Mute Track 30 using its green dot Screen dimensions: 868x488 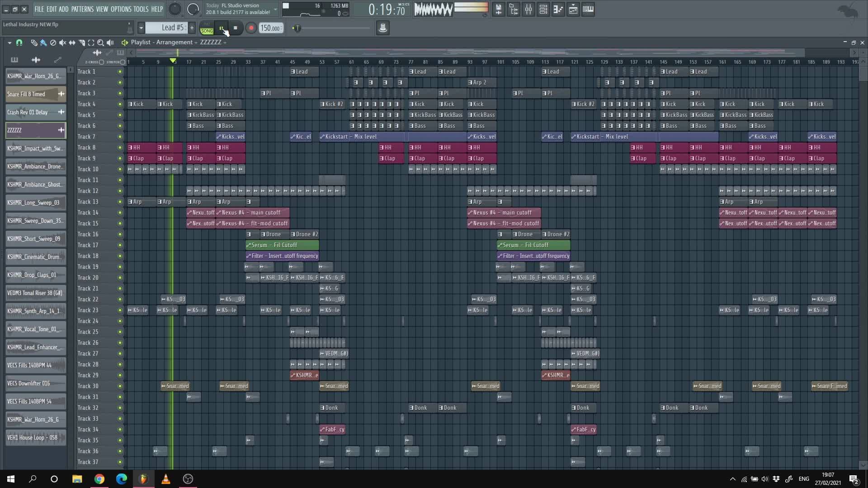click(120, 386)
